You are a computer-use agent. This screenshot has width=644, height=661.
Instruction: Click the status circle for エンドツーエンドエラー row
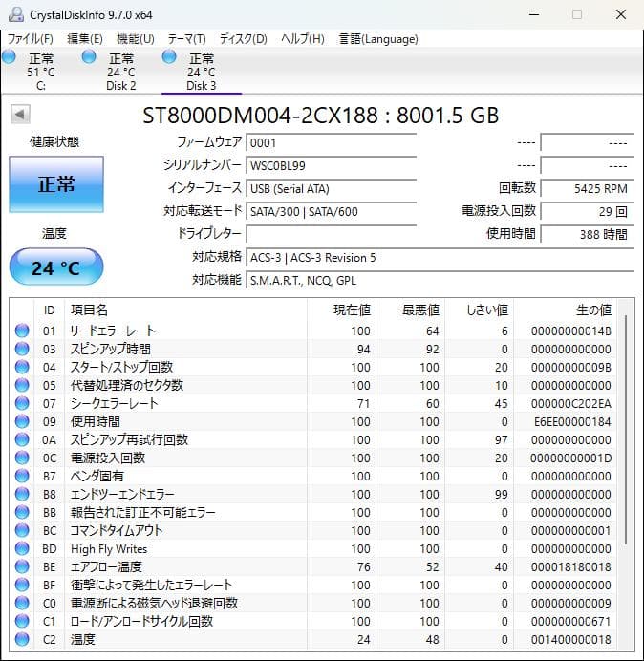(x=22, y=494)
